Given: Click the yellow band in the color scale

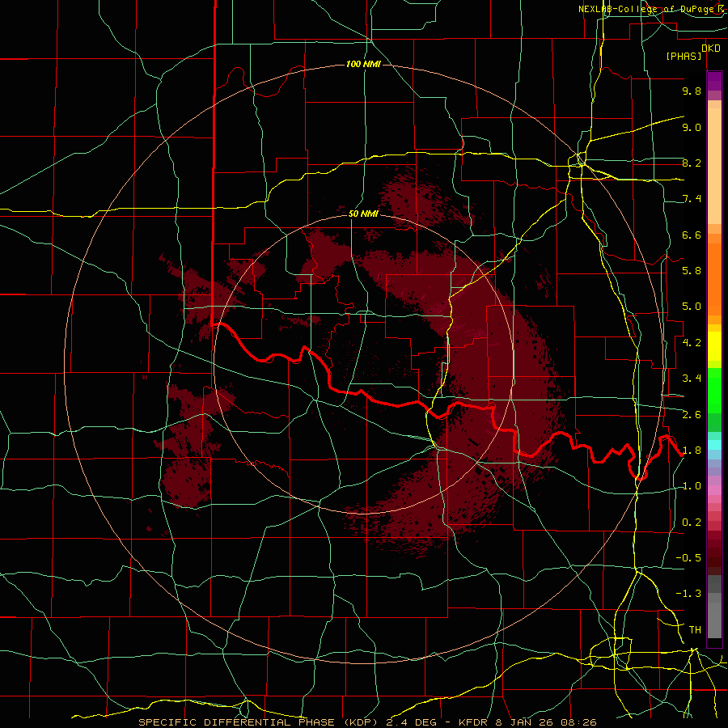Looking at the screenshot, I should pyautogui.click(x=714, y=346).
